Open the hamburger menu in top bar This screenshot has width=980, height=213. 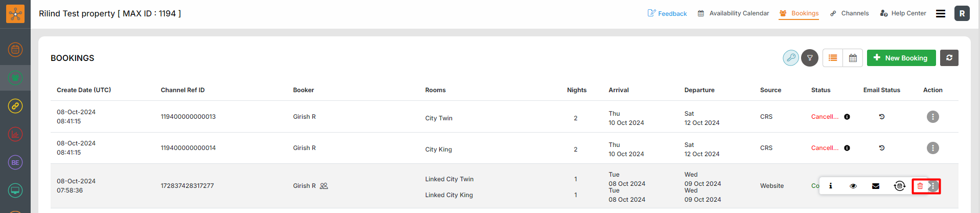[x=941, y=14]
